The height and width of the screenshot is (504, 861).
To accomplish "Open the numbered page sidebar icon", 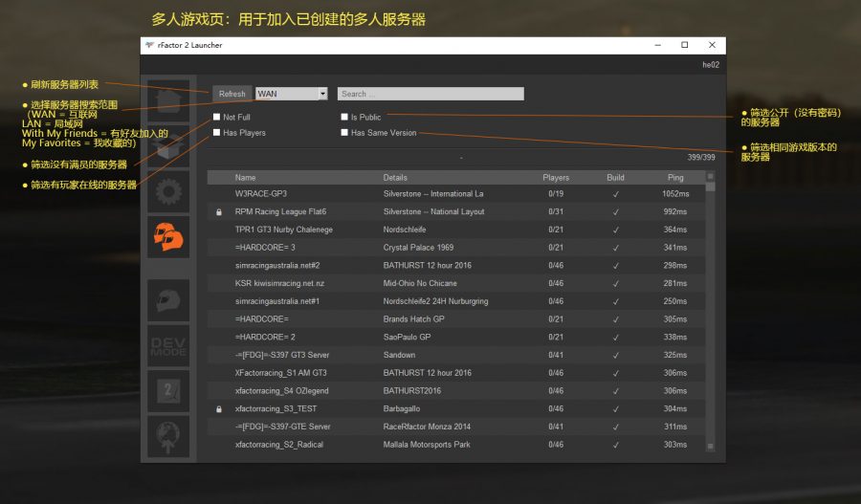I will click(168, 391).
